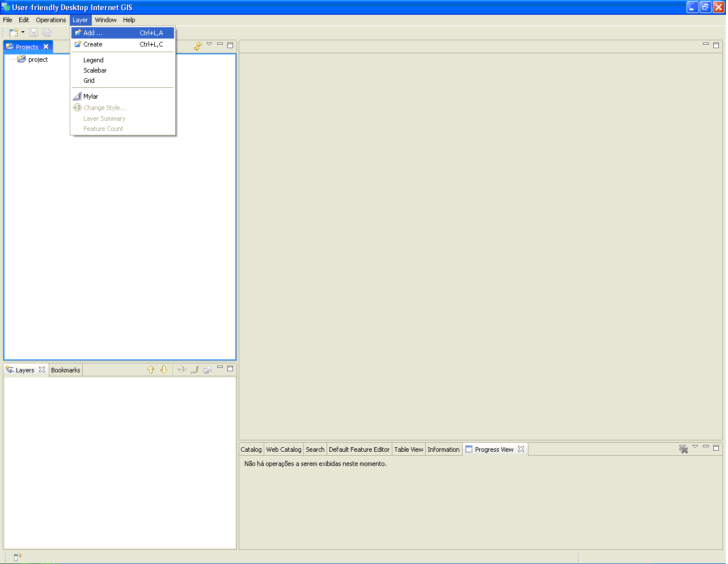This screenshot has width=728, height=564.
Task: Open the Table View tab
Action: pos(409,449)
